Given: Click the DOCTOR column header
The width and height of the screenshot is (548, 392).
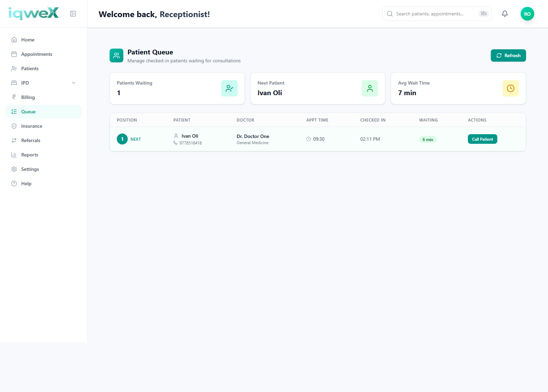Looking at the screenshot, I should 246,120.
